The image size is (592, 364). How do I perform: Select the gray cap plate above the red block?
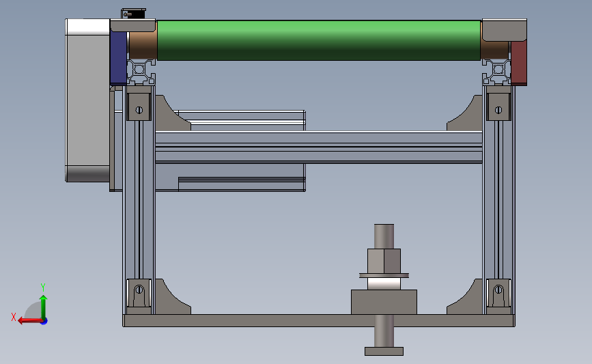point(505,30)
